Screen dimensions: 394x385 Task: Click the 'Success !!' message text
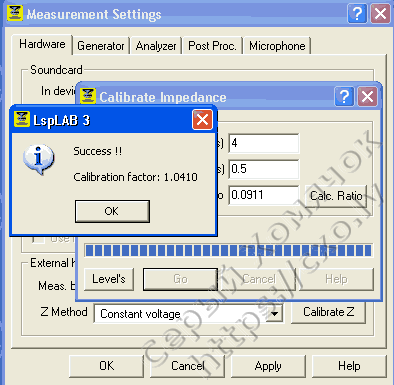(x=98, y=151)
